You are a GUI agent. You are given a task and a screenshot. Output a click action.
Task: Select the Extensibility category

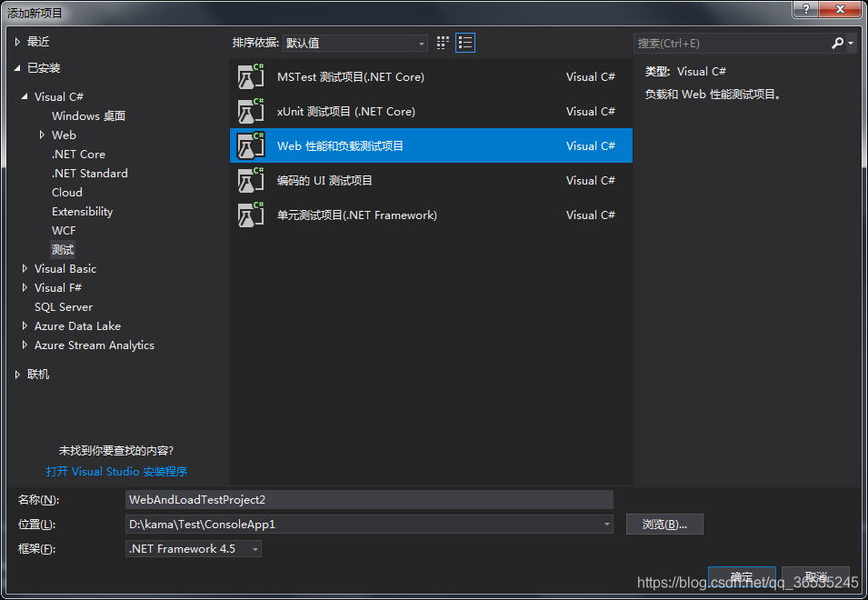(82, 212)
